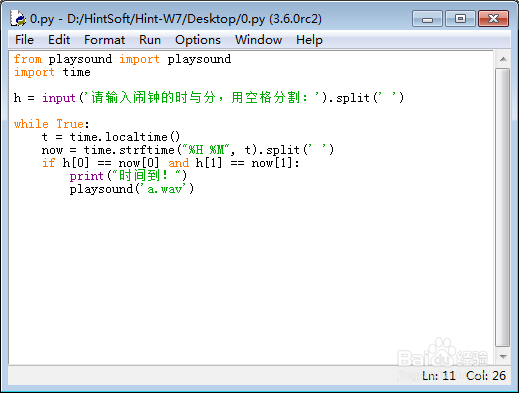Click 'time.strftime' in the code
The height and width of the screenshot is (393, 519).
[129, 150]
